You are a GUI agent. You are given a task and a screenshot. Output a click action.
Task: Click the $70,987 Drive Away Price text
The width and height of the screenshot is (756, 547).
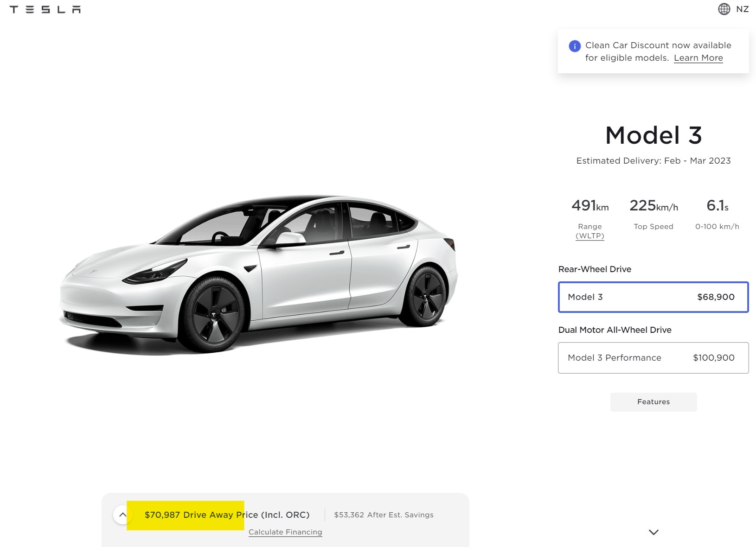point(227,515)
